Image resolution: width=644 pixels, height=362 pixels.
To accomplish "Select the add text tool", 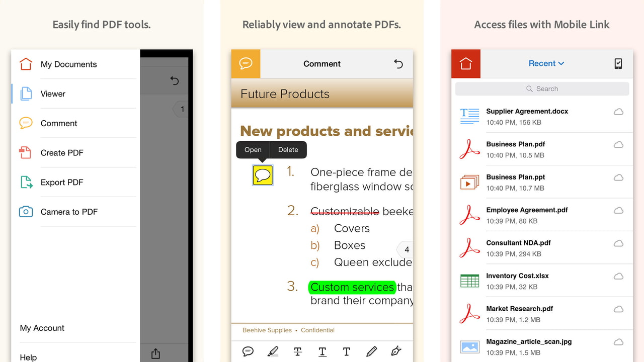I will [347, 351].
